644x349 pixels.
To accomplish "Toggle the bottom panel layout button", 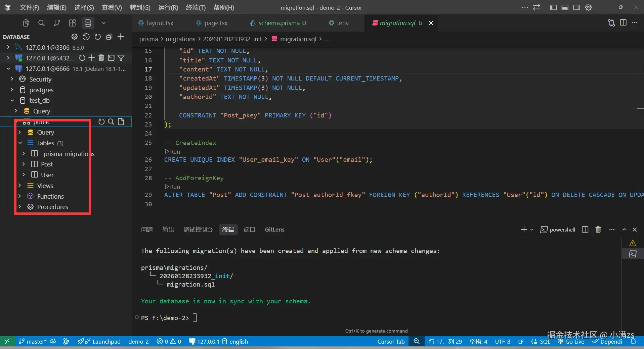I will tap(565, 7).
